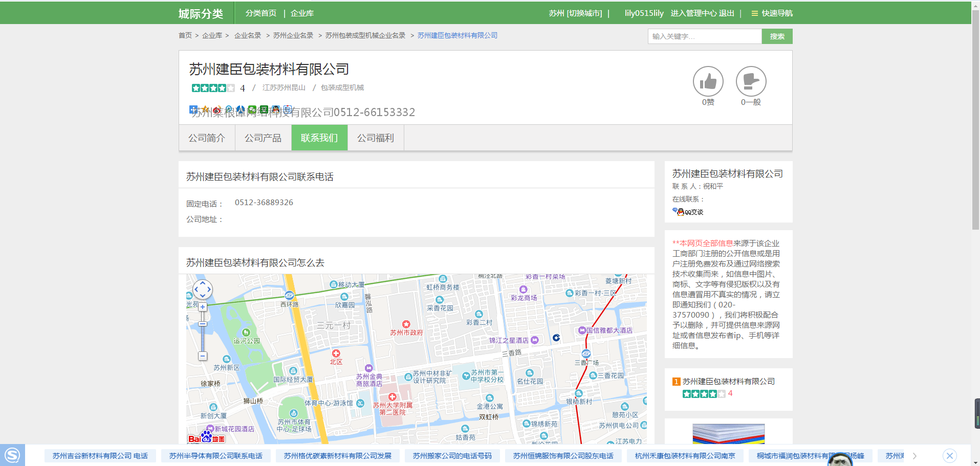The height and width of the screenshot is (466, 980).
Task: Pan the map right arrow
Action: click(x=209, y=289)
